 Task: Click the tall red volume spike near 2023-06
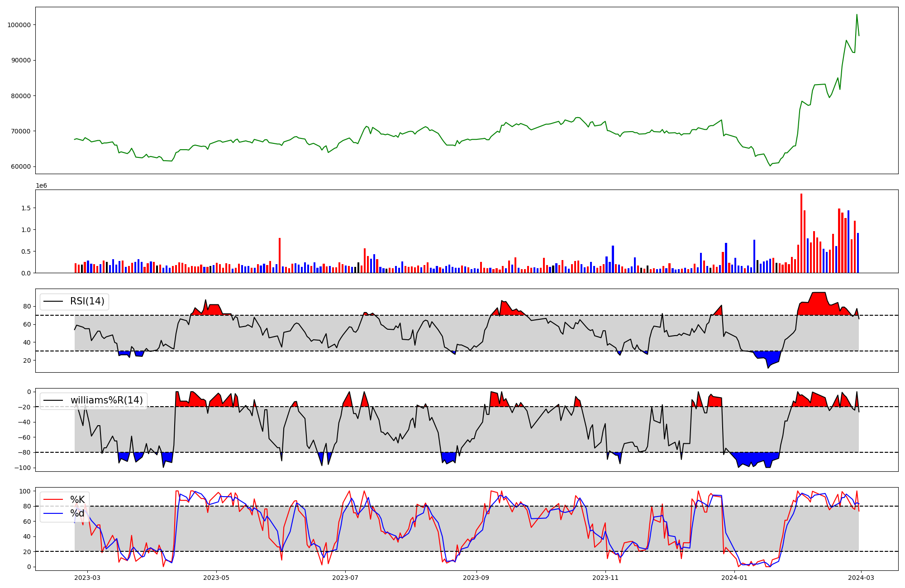280,256
